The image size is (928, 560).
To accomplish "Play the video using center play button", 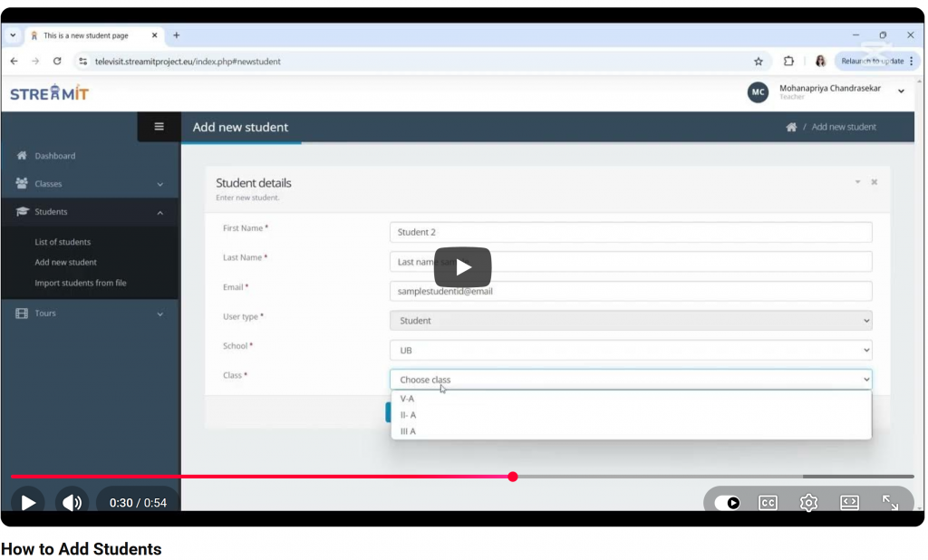I will click(462, 267).
